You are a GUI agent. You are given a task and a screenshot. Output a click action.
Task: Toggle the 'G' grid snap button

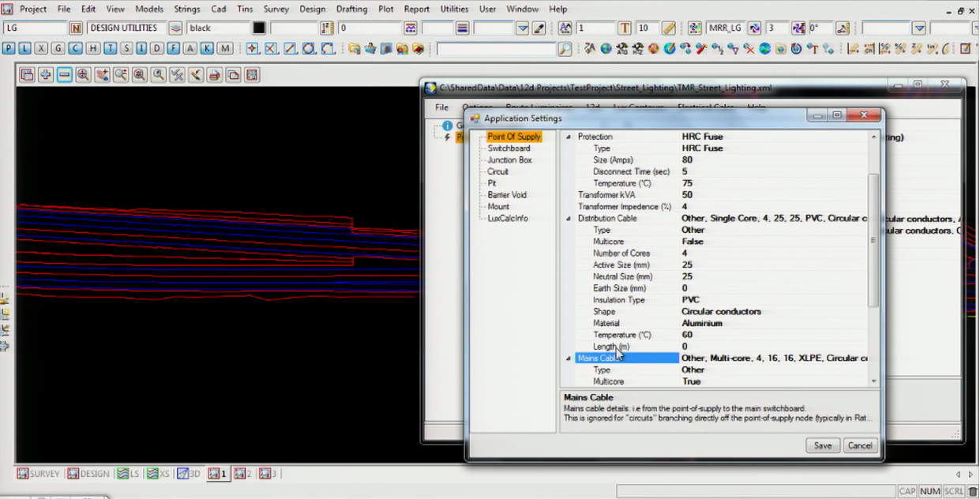(x=58, y=49)
